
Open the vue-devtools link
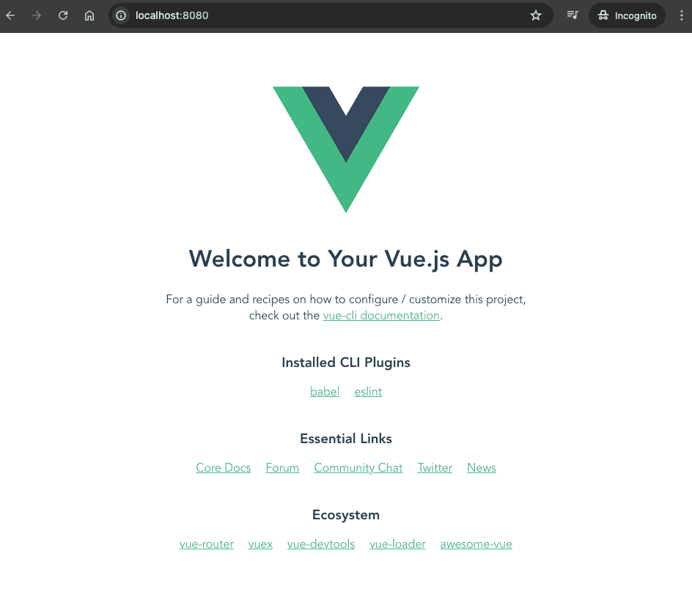(x=321, y=544)
